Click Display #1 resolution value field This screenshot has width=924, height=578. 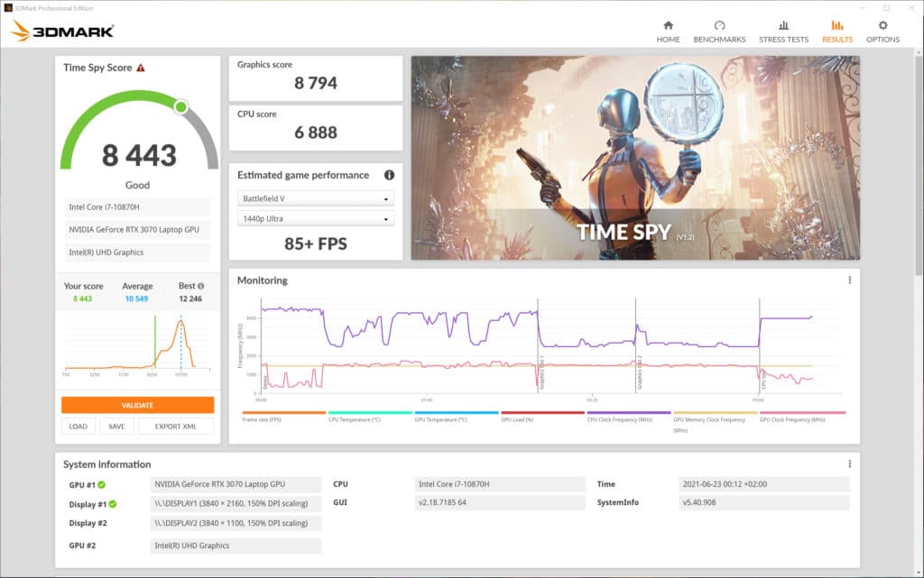tap(236, 504)
